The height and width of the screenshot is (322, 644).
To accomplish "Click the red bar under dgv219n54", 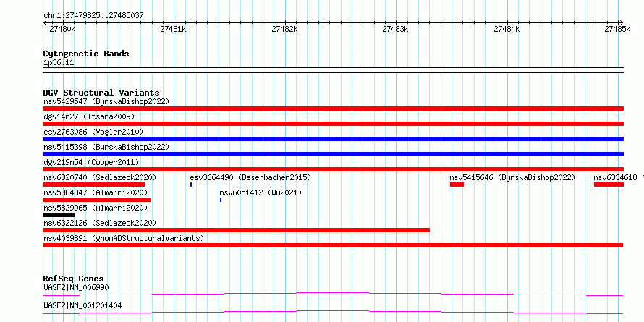I will (x=333, y=169).
